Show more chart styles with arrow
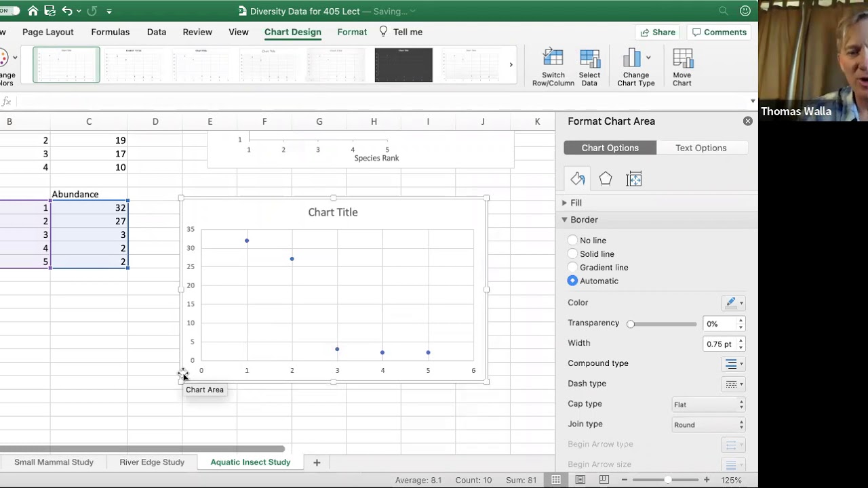This screenshot has height=488, width=868. pyautogui.click(x=511, y=65)
